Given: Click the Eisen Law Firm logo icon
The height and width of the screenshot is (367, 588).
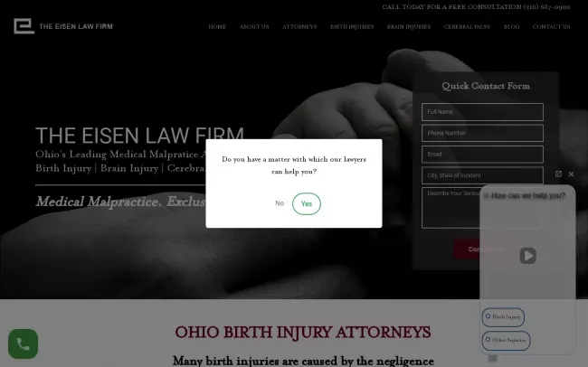Looking at the screenshot, I should [24, 26].
